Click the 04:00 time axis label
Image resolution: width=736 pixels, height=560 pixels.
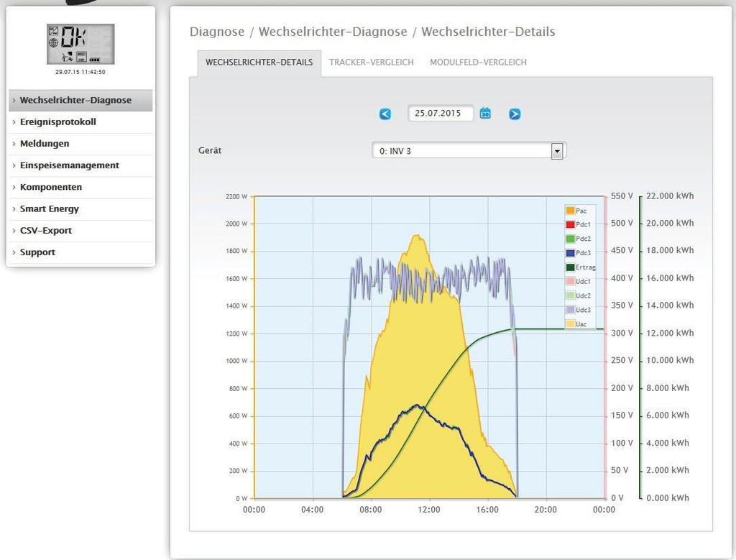312,510
